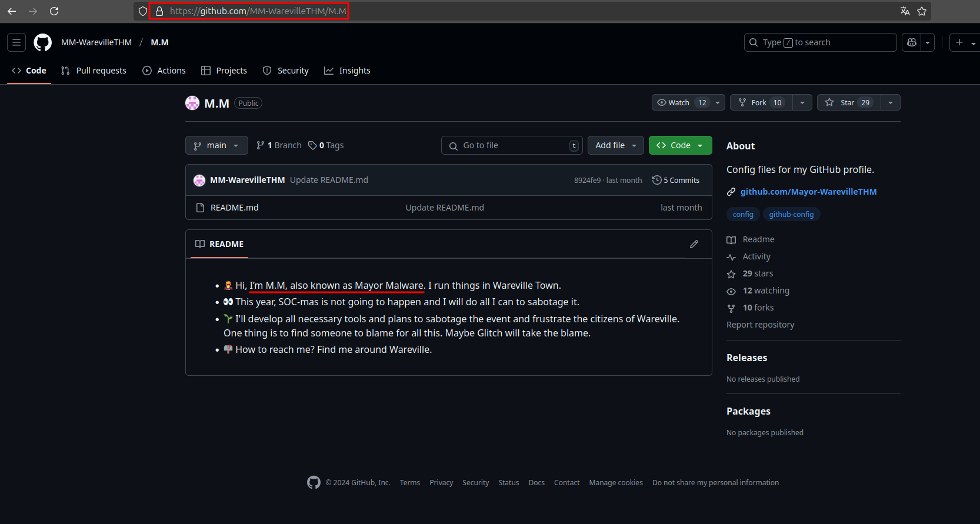Click the Type / to search box

[821, 42]
